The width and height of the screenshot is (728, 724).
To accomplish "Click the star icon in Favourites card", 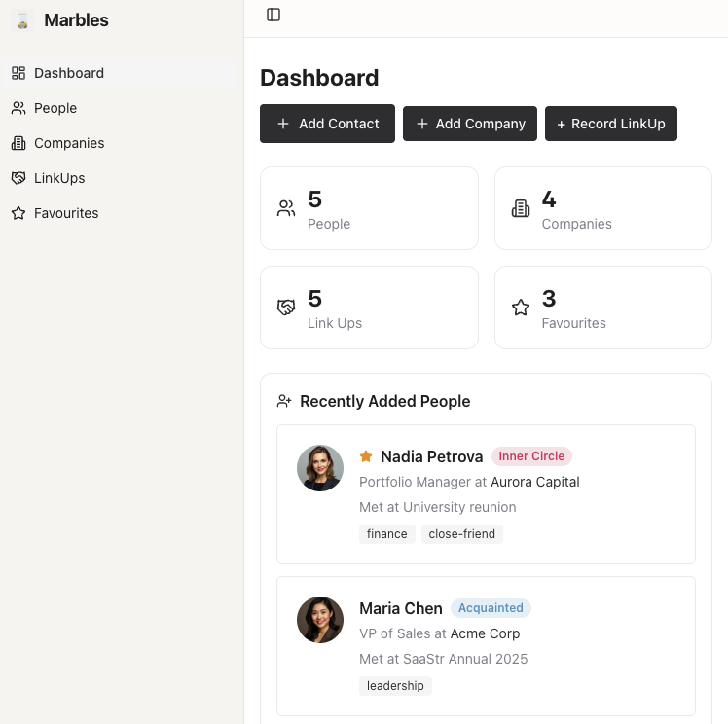I will tap(521, 308).
